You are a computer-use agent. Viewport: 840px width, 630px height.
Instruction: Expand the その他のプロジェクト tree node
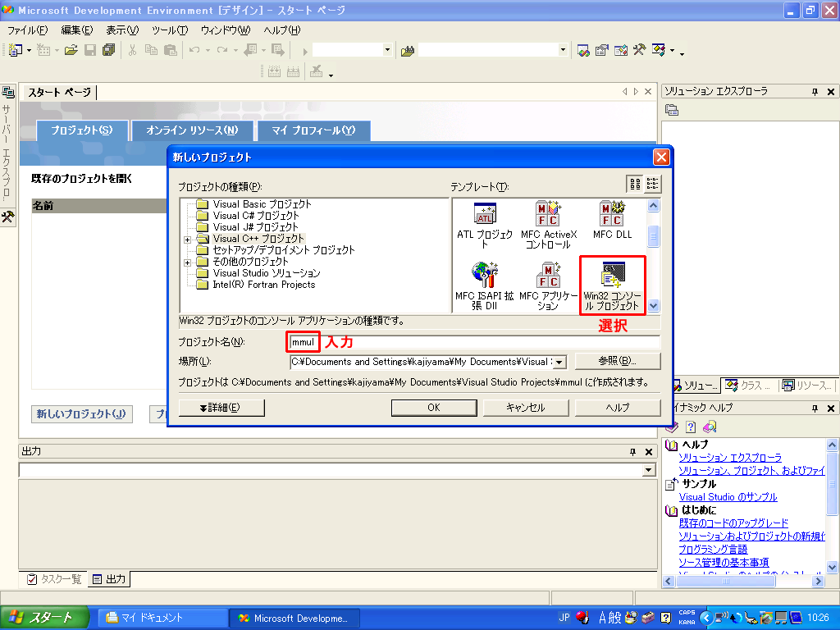(x=188, y=262)
